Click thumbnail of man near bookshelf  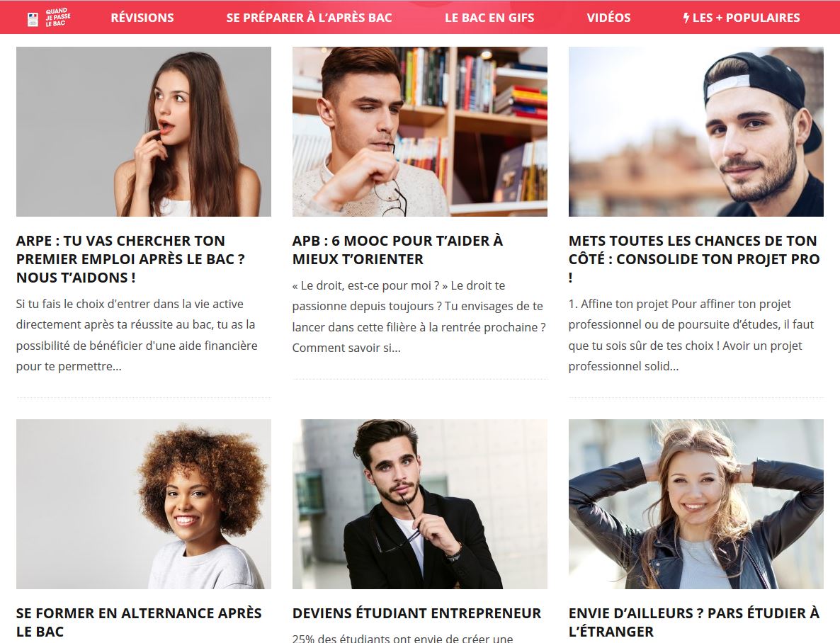click(420, 132)
